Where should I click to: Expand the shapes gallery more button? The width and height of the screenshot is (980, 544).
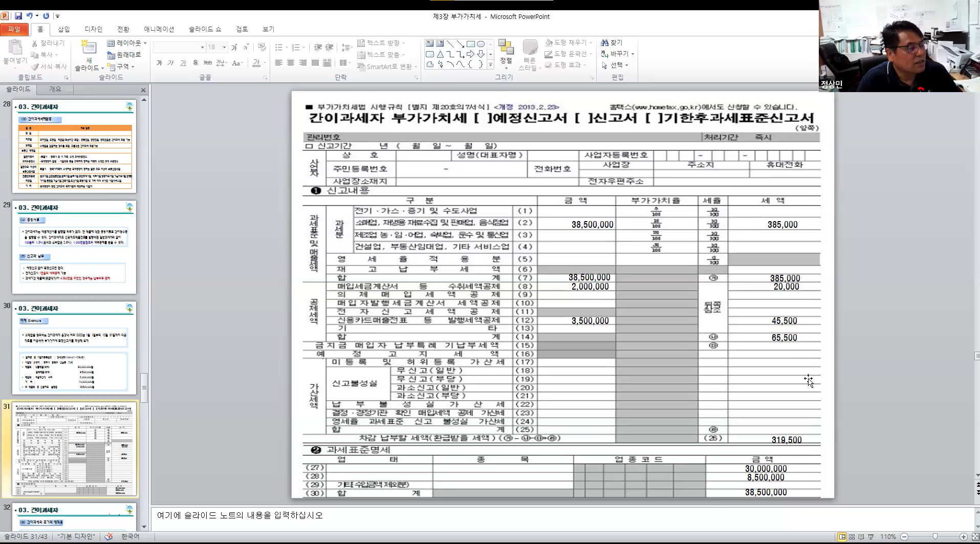(x=490, y=64)
